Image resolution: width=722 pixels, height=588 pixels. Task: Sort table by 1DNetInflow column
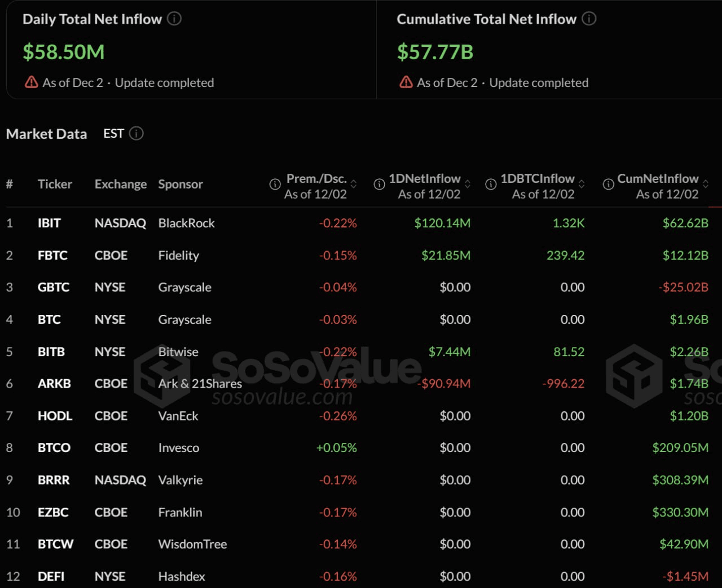[467, 184]
